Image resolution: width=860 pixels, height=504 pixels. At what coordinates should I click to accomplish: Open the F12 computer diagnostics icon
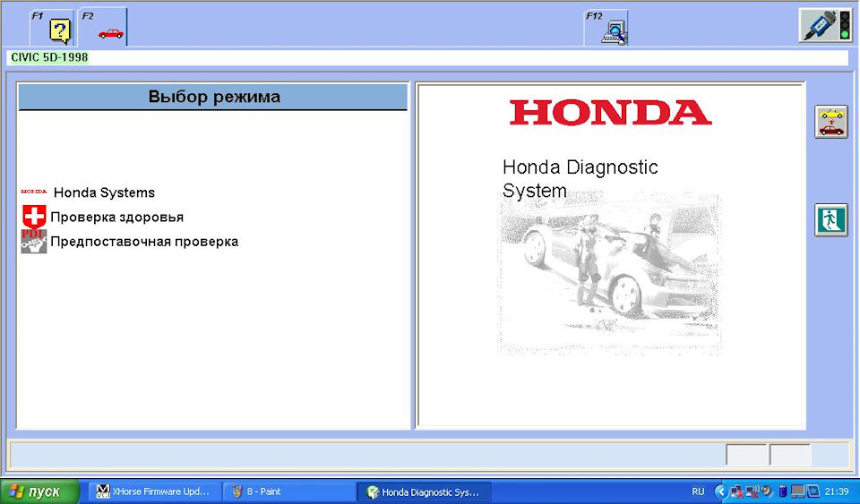click(614, 32)
